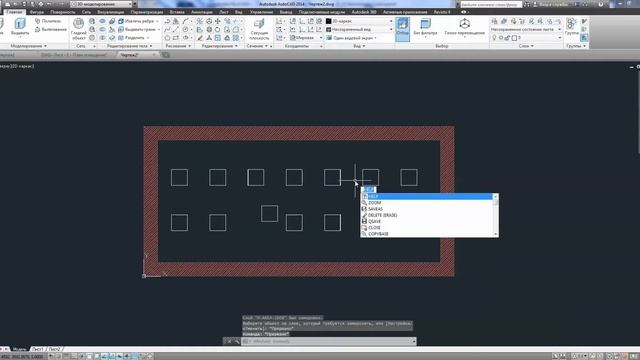Choose COPYBASE from the autocomplete list
The image size is (640, 360).
pyautogui.click(x=427, y=234)
